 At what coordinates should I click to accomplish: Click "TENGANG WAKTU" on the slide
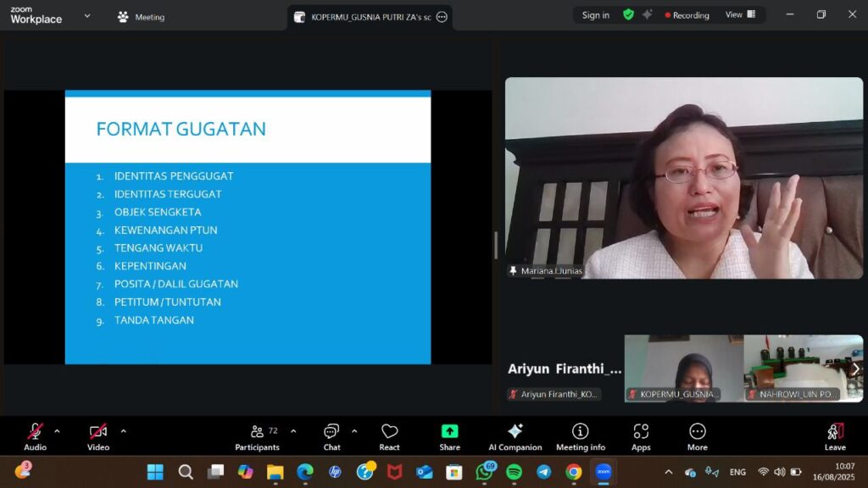pos(159,248)
